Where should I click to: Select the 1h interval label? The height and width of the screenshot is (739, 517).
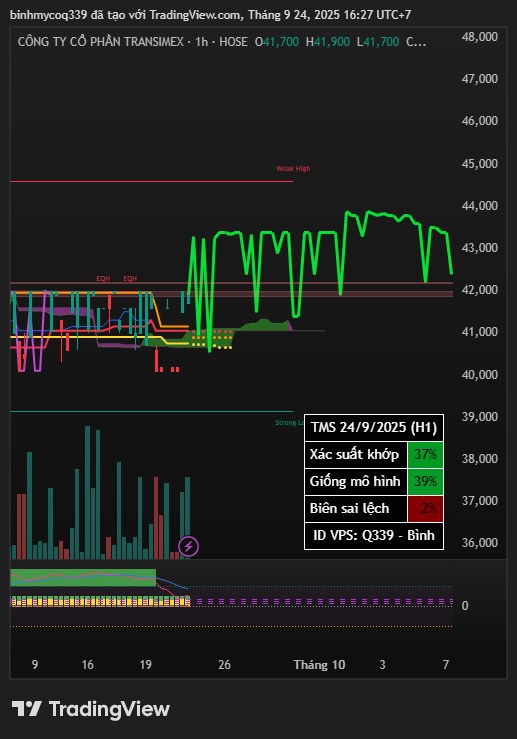click(x=202, y=42)
